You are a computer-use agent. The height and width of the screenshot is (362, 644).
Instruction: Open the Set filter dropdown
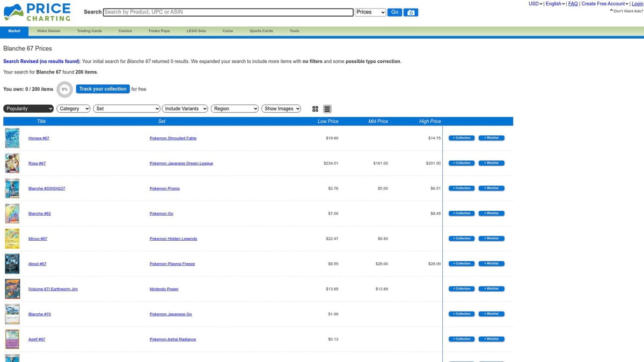point(127,108)
